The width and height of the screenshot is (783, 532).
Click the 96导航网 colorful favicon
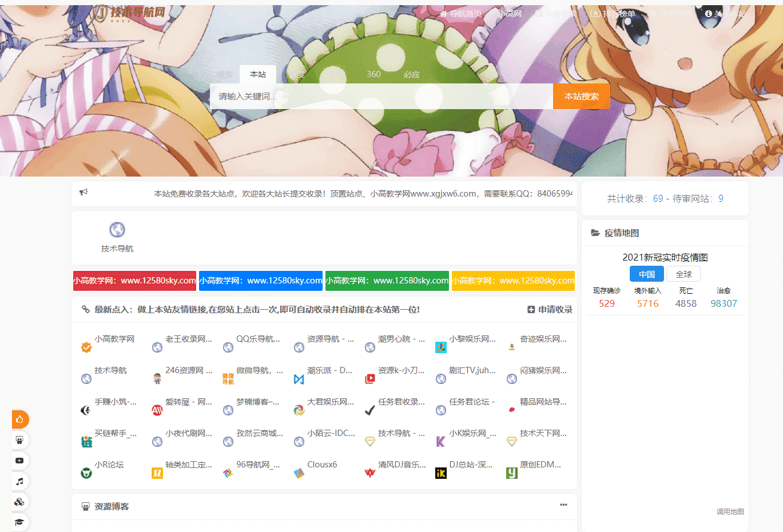coord(228,473)
